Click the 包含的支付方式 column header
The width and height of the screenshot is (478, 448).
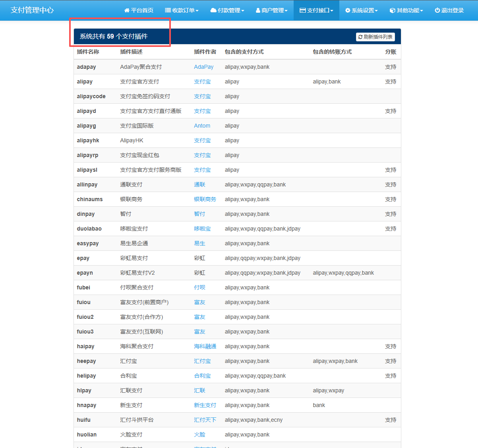click(244, 52)
